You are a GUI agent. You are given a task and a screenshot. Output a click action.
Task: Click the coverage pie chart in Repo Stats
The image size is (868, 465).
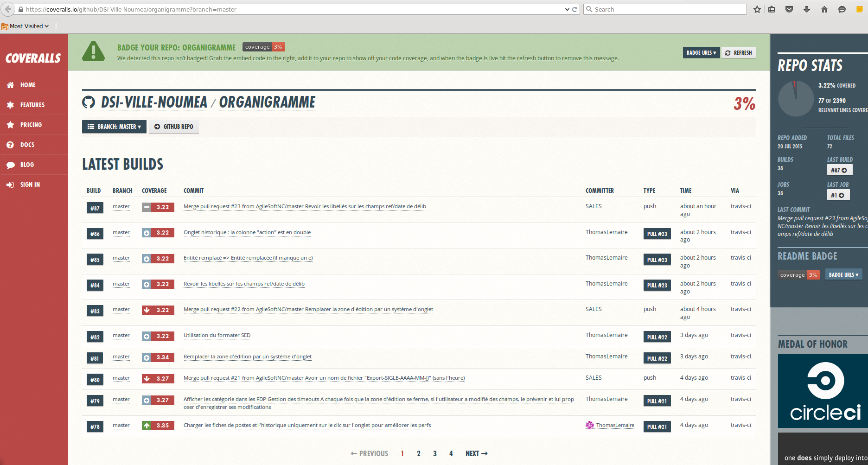(796, 98)
